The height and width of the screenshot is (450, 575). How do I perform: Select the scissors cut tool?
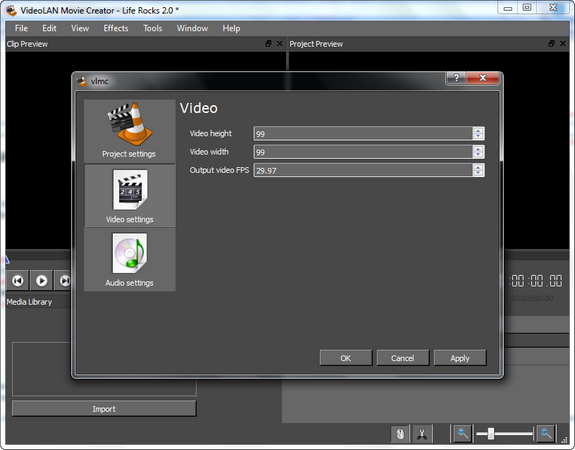pyautogui.click(x=422, y=434)
